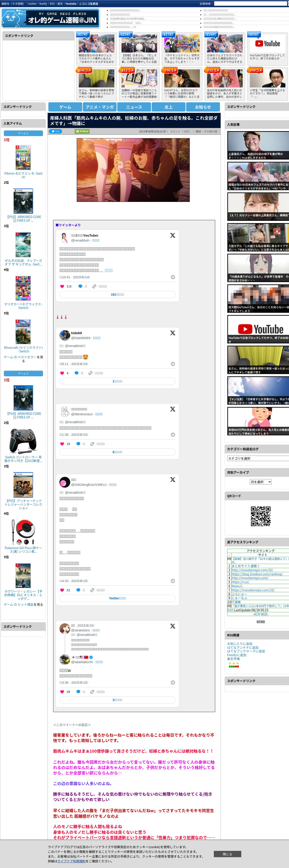Screen dimensions: 289x868
Task: Click the 181 replies button on @renatkhsh's tweet
Action: (117, 295)
